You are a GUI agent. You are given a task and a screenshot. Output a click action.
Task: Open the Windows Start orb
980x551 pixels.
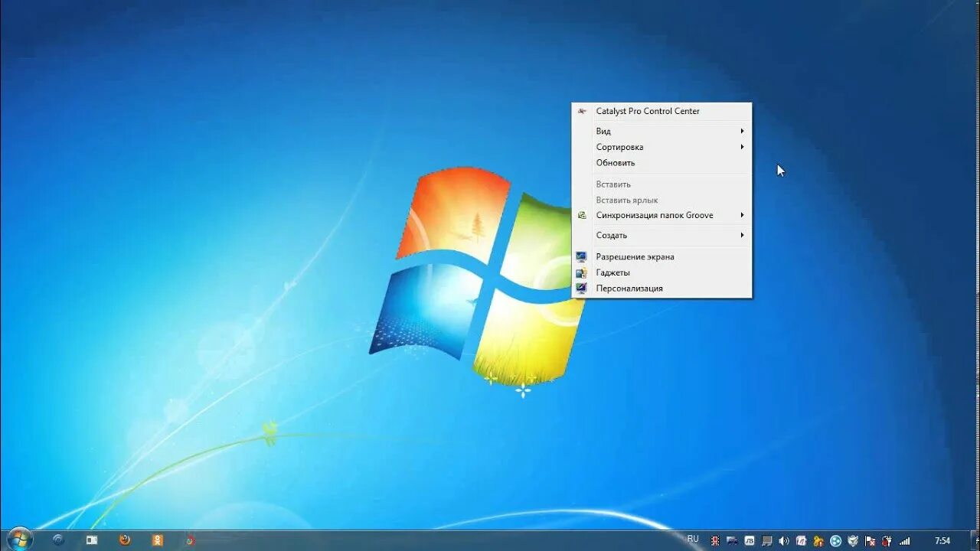tap(18, 540)
